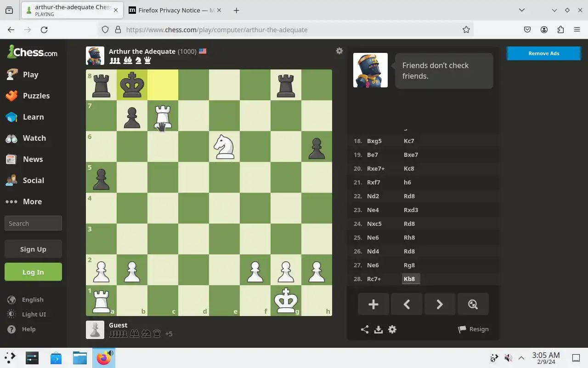Open the Firefox account icon
The width and height of the screenshot is (588, 368).
click(x=544, y=29)
